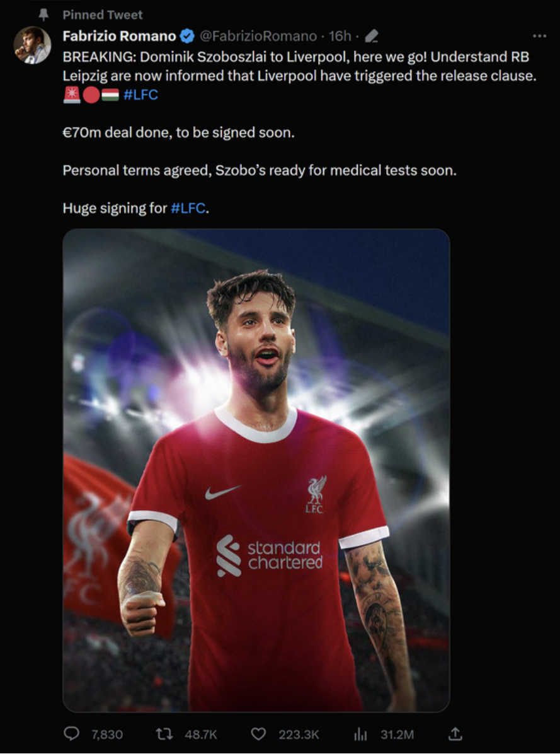Click the 31.2M views count
Viewport: 560px width, 754px height.
397,734
